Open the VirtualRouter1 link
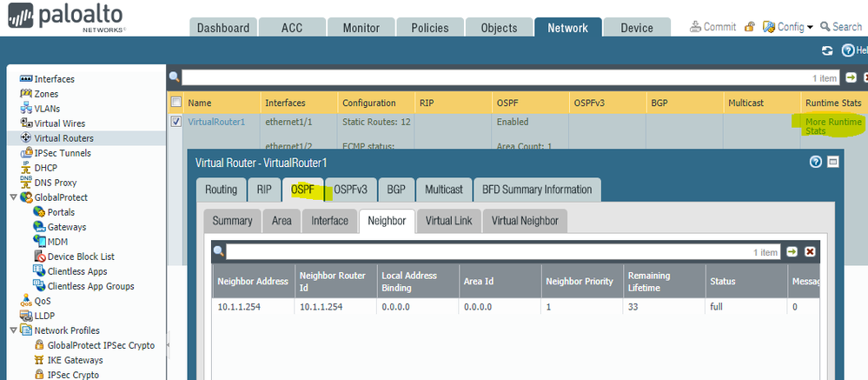868x380 pixels. [x=216, y=122]
